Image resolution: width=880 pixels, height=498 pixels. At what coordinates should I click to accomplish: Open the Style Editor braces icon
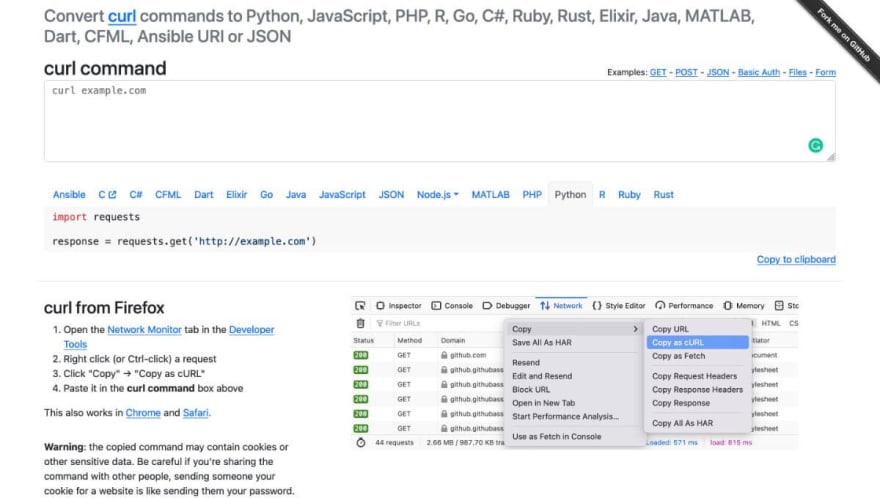[x=597, y=305]
